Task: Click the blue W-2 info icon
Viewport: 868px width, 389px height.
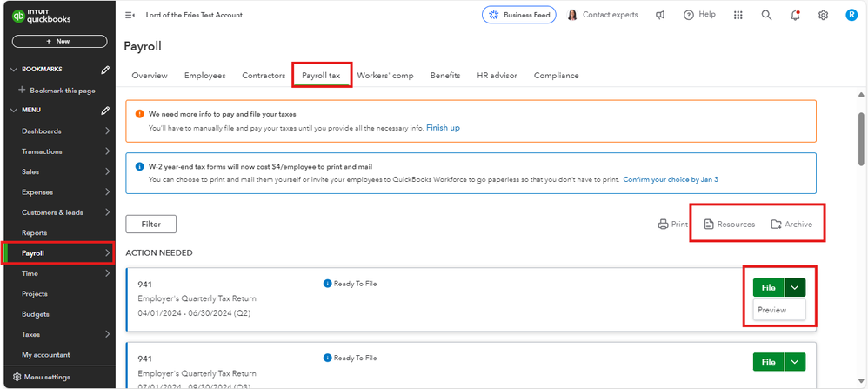Action: (139, 166)
